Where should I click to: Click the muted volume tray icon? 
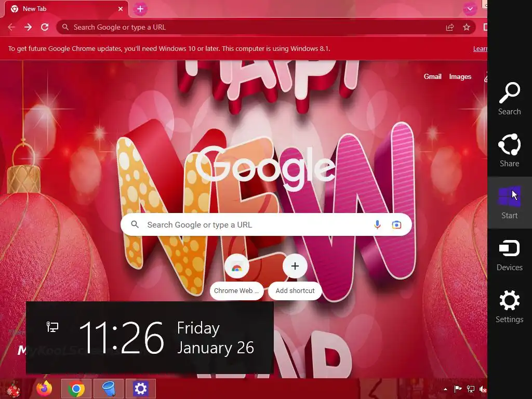point(483,389)
